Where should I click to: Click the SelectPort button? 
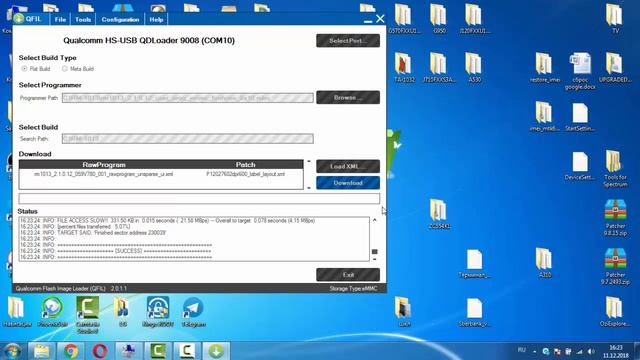tap(348, 40)
